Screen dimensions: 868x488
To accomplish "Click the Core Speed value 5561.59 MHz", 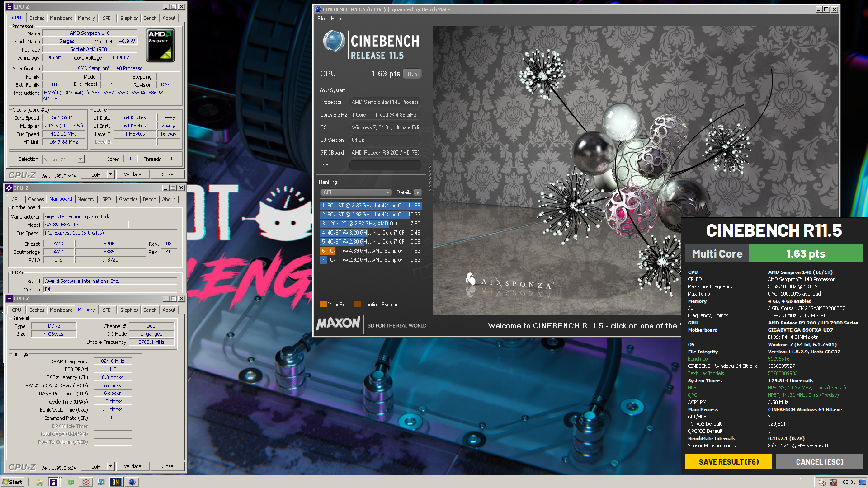I will click(64, 117).
